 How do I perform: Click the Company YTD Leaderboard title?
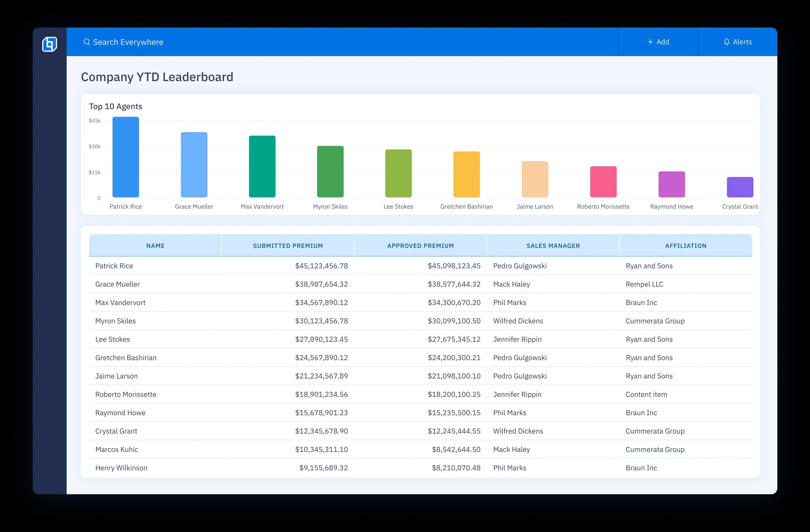coord(157,77)
